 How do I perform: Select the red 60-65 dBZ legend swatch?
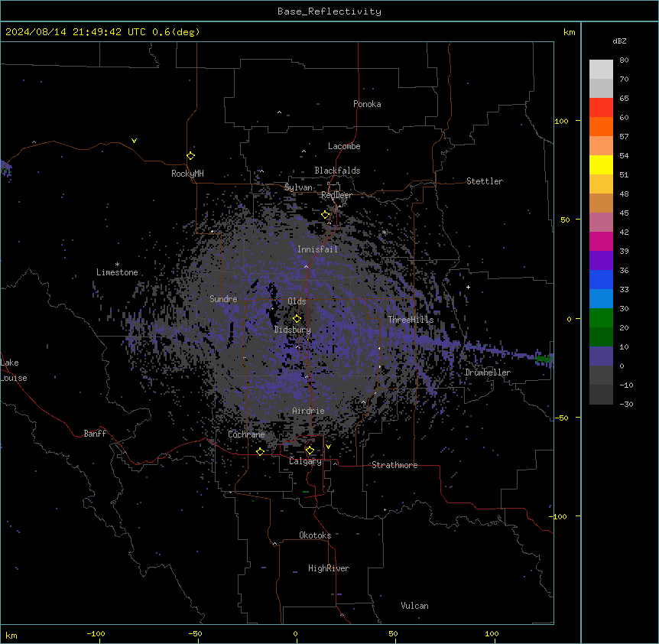click(601, 107)
